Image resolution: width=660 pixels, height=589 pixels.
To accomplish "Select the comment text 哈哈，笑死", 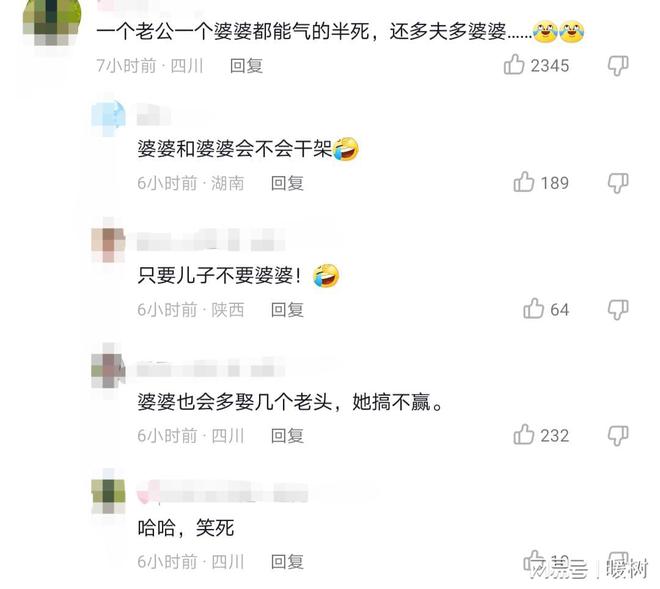I will click(x=186, y=528).
